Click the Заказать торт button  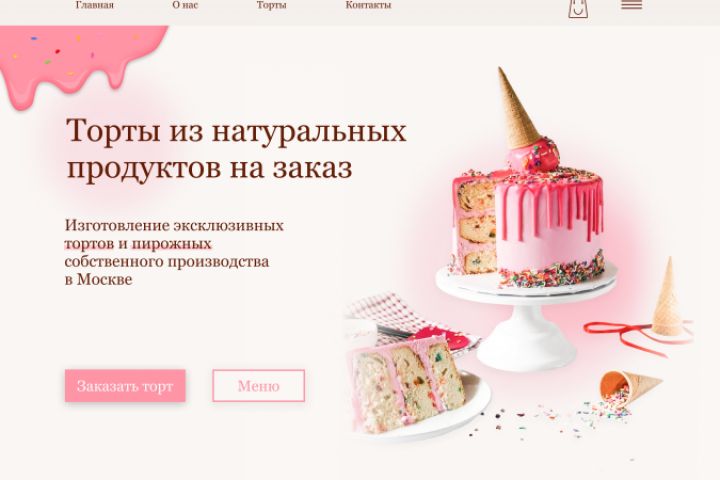pyautogui.click(x=125, y=386)
